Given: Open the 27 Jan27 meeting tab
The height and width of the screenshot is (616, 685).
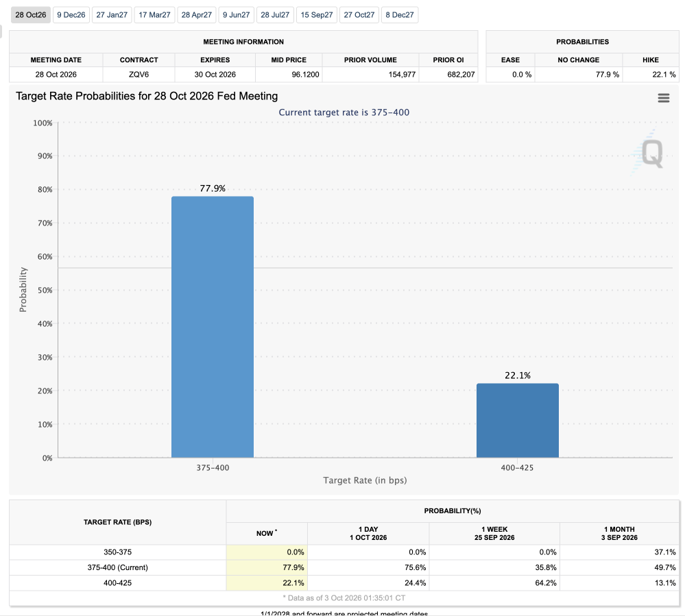Looking at the screenshot, I should (x=112, y=15).
